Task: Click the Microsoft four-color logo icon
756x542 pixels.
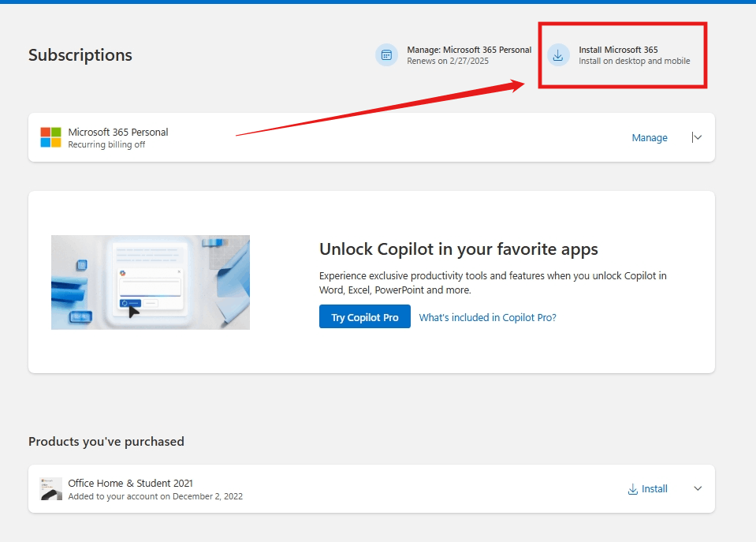Action: coord(50,137)
